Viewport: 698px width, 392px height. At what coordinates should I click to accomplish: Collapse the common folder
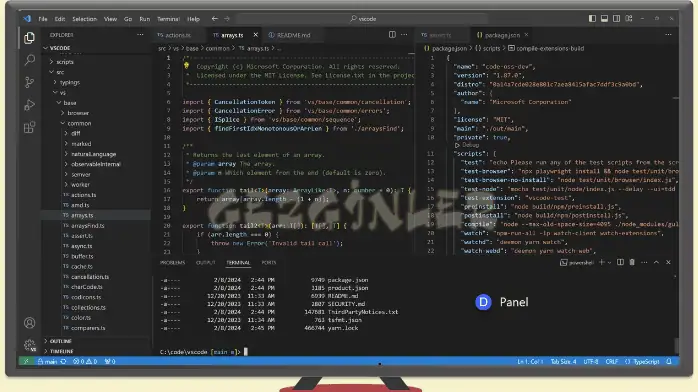tap(96, 123)
